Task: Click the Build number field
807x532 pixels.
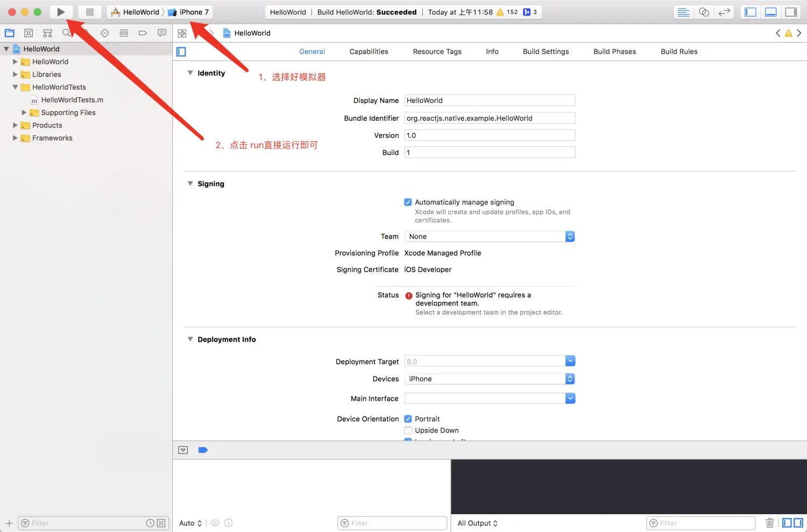Action: [490, 152]
